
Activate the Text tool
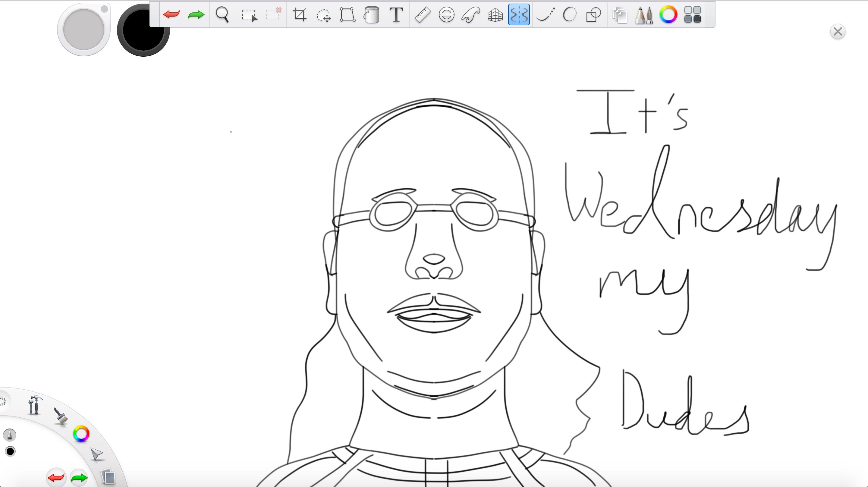click(x=396, y=15)
